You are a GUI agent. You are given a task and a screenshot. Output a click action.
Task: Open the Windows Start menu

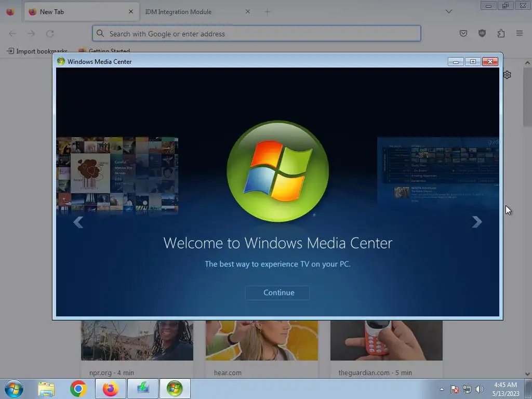tap(14, 389)
